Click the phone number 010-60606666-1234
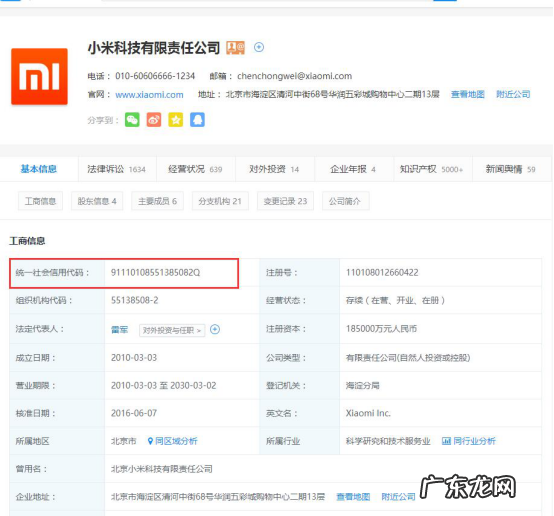 [155, 76]
